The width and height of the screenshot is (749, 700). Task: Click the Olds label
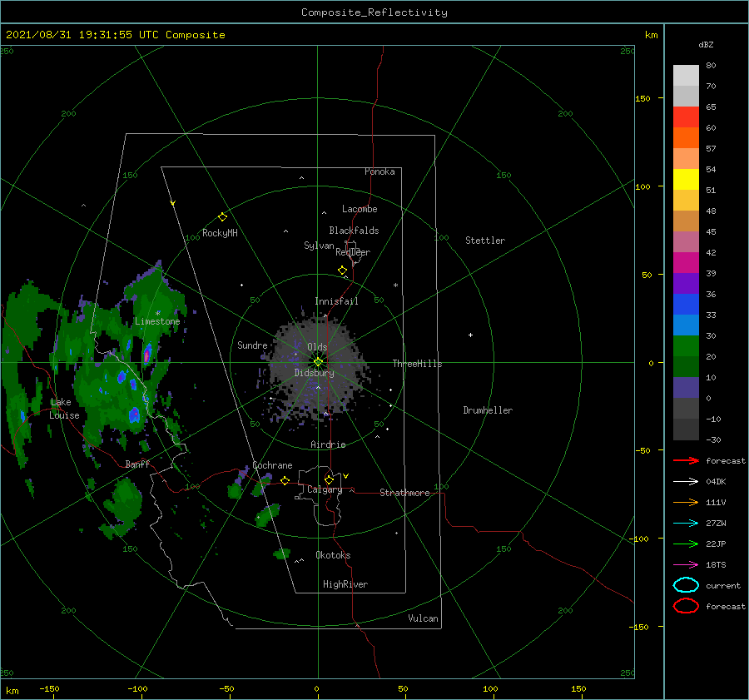(317, 347)
